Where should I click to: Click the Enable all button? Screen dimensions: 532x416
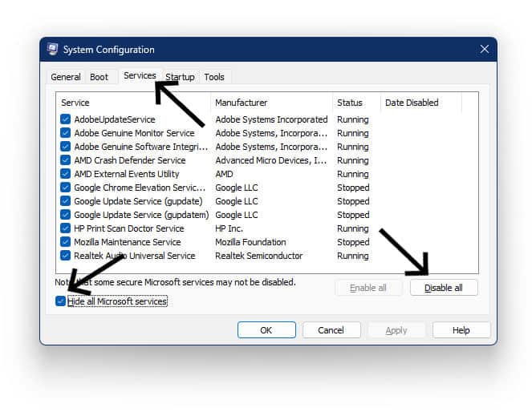(x=368, y=288)
